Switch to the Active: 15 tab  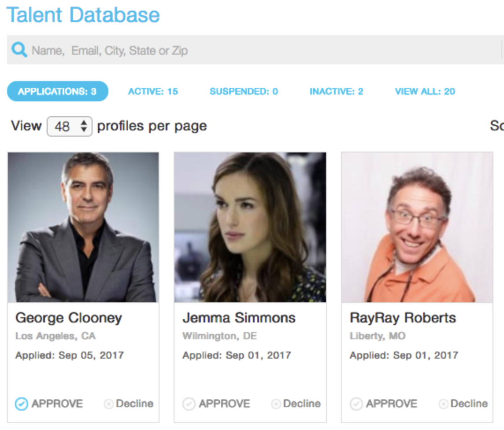pos(153,92)
